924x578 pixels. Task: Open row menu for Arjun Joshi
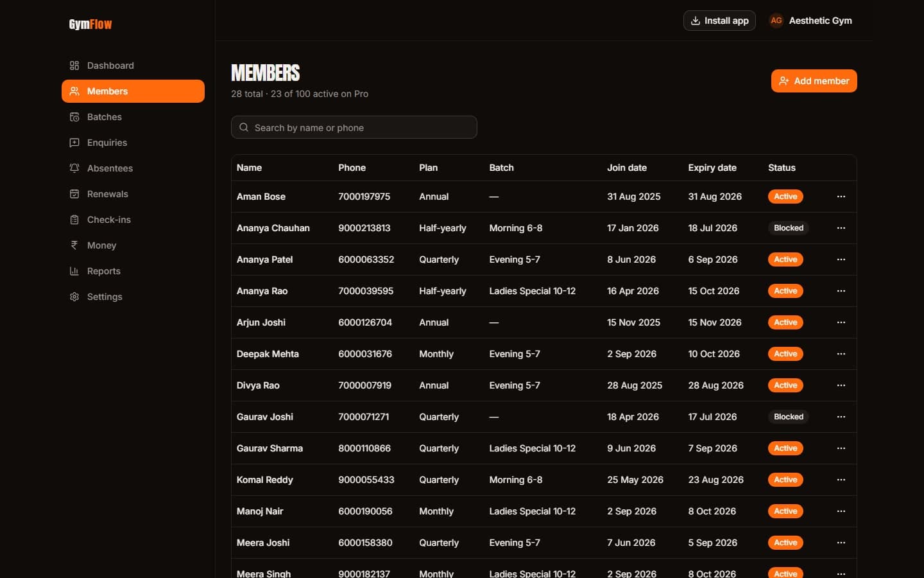(x=841, y=322)
